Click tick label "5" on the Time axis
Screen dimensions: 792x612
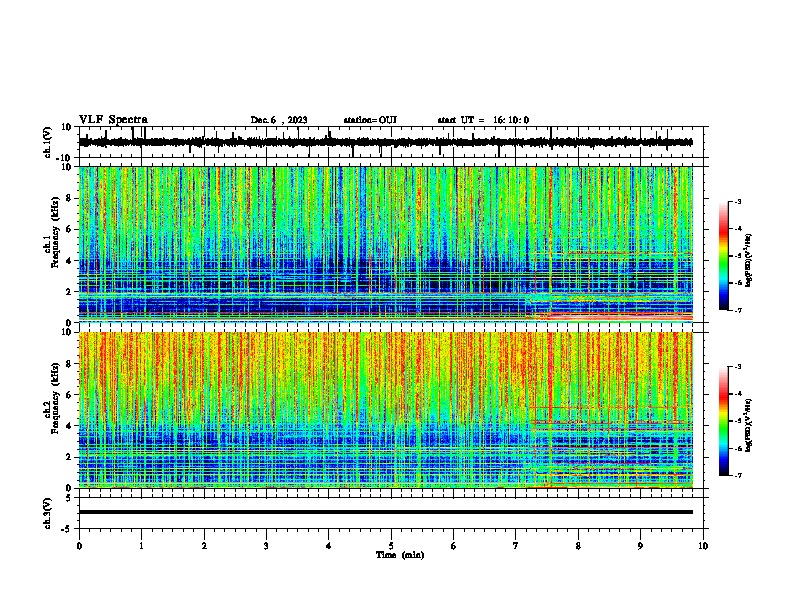click(391, 546)
